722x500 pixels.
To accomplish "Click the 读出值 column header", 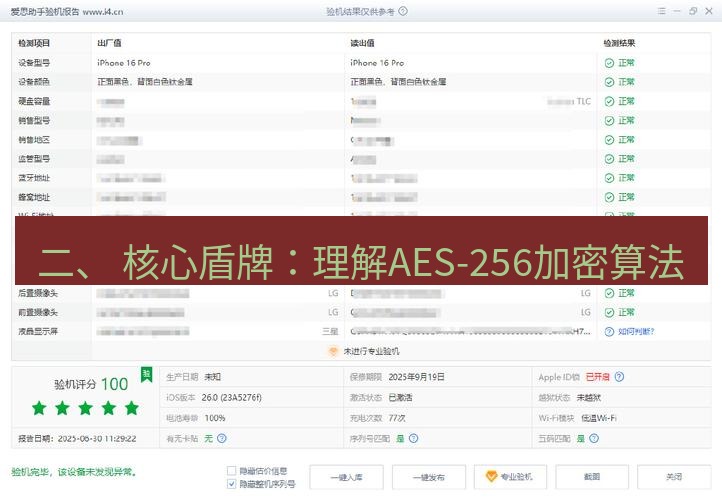I will click(362, 43).
